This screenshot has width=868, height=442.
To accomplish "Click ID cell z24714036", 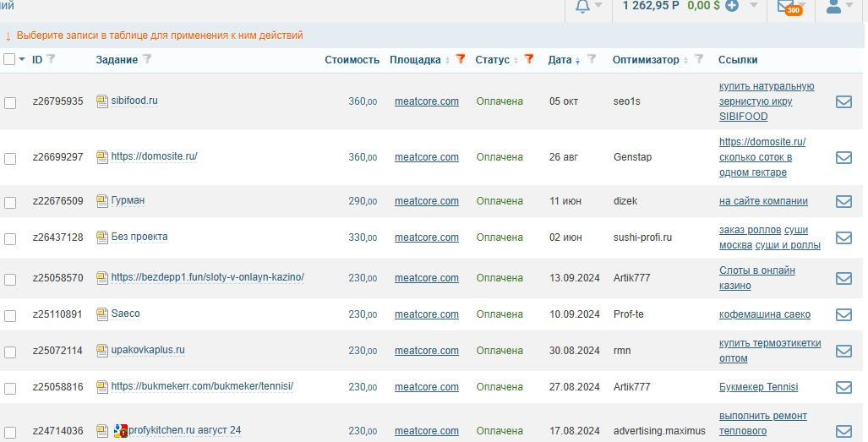I will coord(58,431).
